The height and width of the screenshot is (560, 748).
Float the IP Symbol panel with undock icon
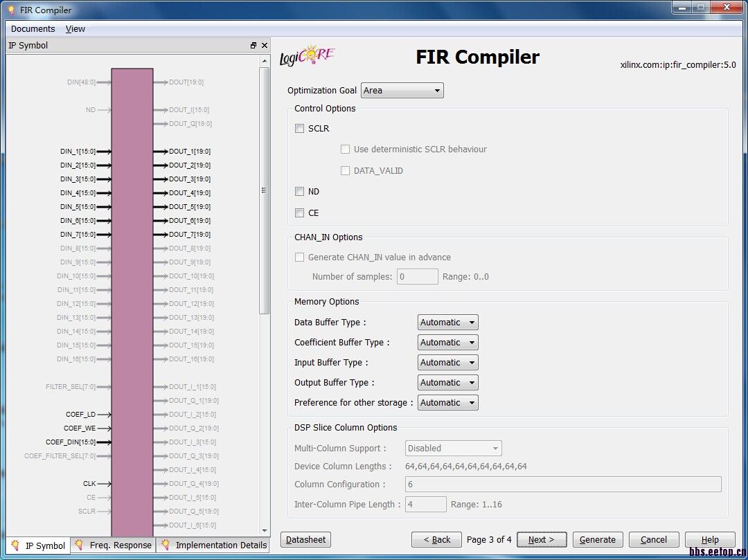253,45
